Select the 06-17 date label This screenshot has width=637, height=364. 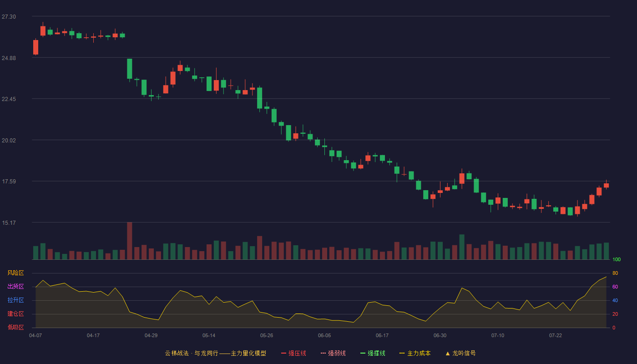coord(382,335)
